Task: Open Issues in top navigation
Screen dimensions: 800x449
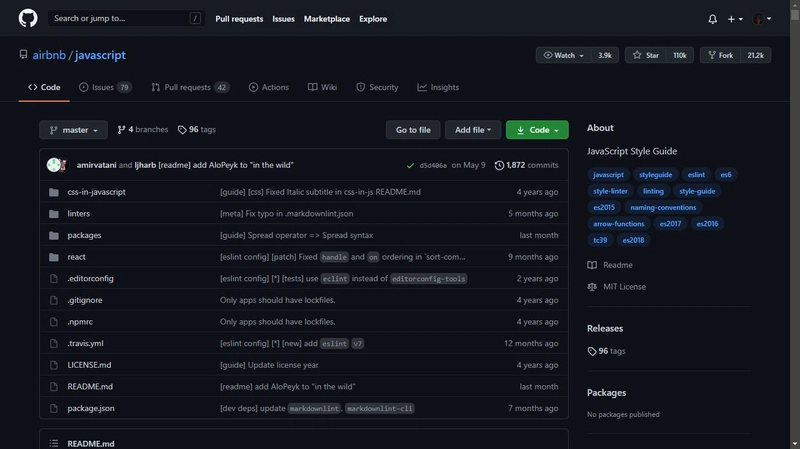Action: [x=283, y=19]
